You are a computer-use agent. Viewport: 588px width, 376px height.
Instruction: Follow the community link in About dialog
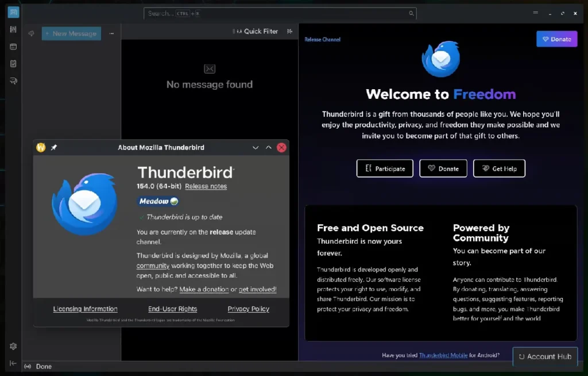click(x=153, y=266)
